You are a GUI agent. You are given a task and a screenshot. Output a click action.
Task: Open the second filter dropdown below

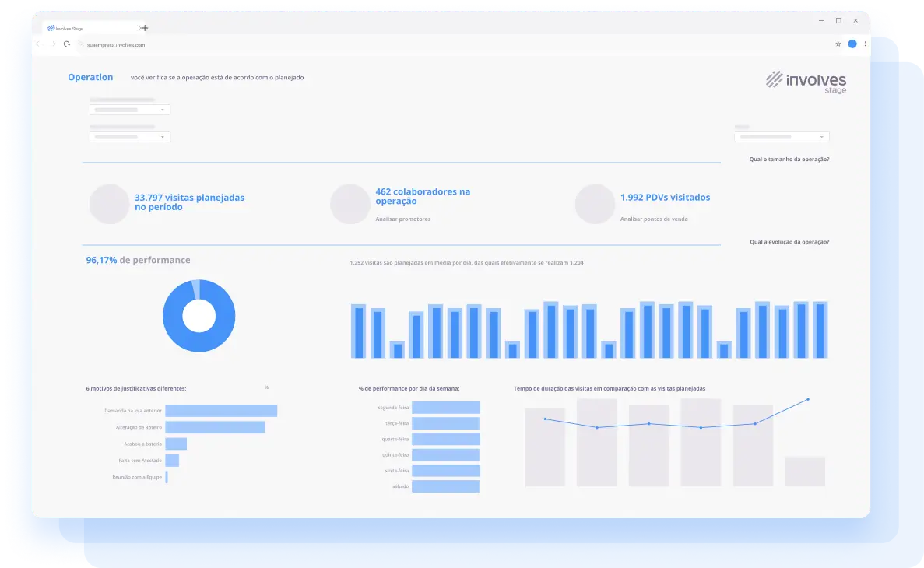[x=130, y=137]
